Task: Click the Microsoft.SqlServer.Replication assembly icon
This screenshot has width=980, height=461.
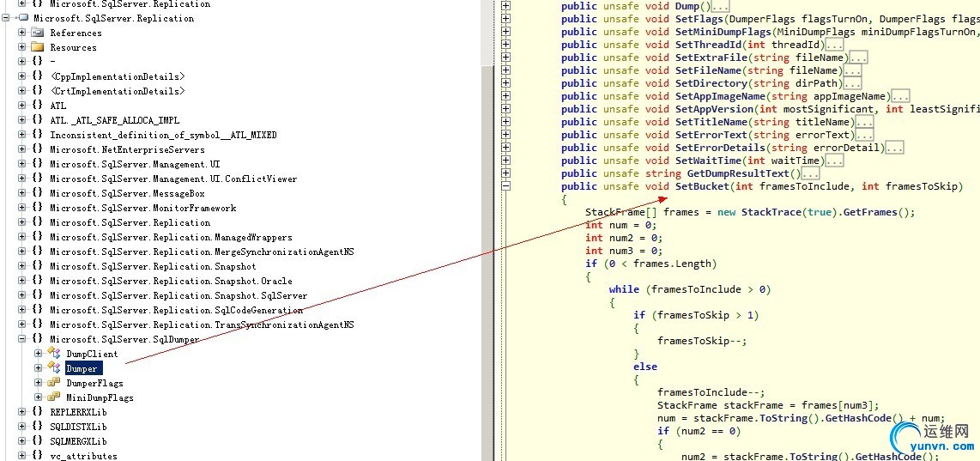Action: click(24, 18)
